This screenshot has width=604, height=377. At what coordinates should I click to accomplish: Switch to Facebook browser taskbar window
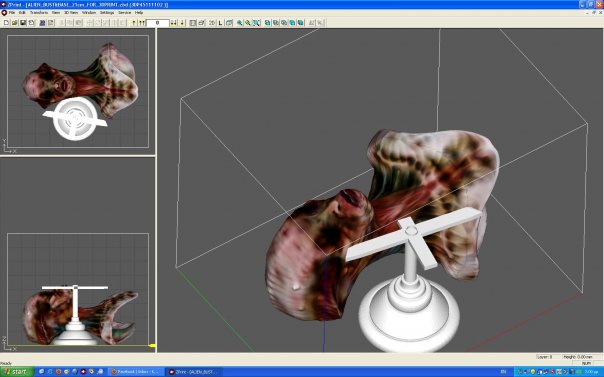point(135,372)
